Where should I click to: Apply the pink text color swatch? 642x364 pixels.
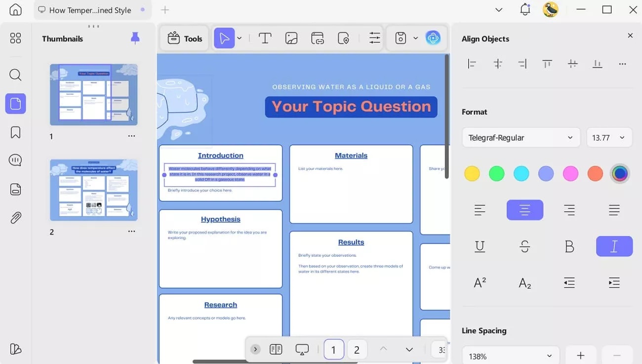pyautogui.click(x=570, y=173)
